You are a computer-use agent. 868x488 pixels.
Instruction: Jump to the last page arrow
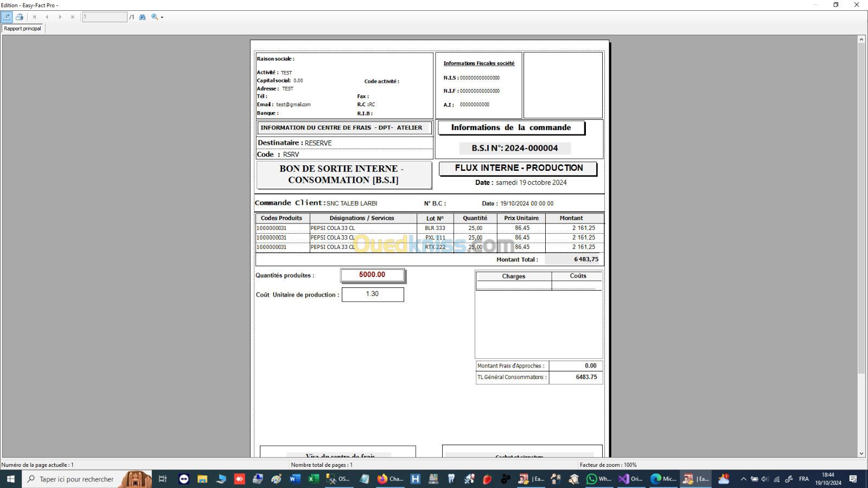73,17
